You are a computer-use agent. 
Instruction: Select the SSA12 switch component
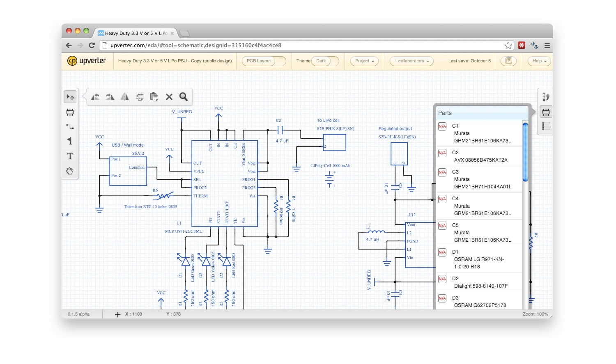point(128,171)
